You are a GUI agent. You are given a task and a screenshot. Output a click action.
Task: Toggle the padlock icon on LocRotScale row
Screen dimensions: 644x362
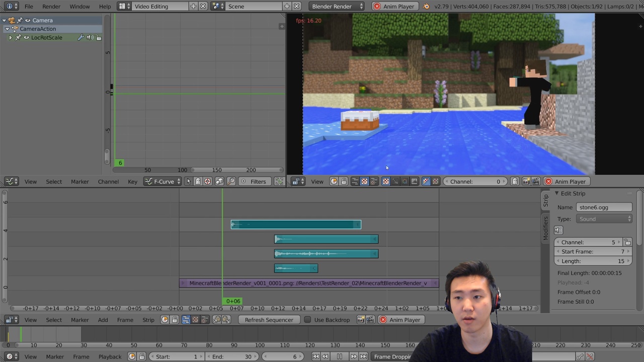click(x=99, y=38)
